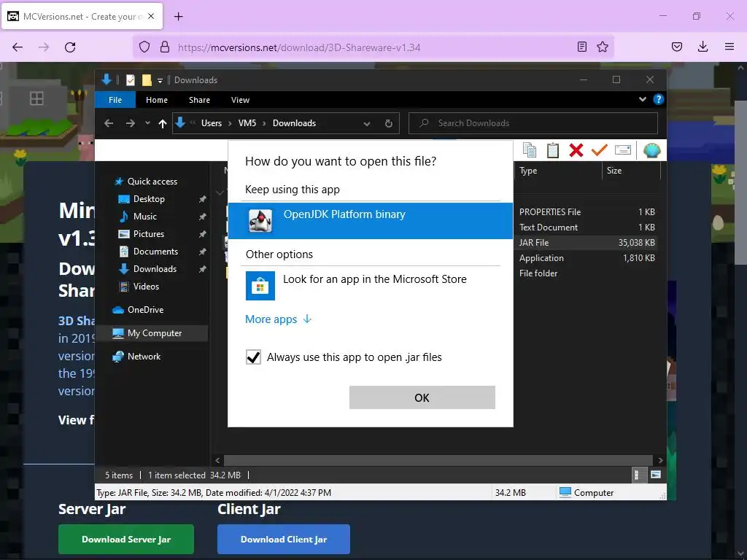747x560 pixels.
Task: Go back in Firefox
Action: [18, 47]
